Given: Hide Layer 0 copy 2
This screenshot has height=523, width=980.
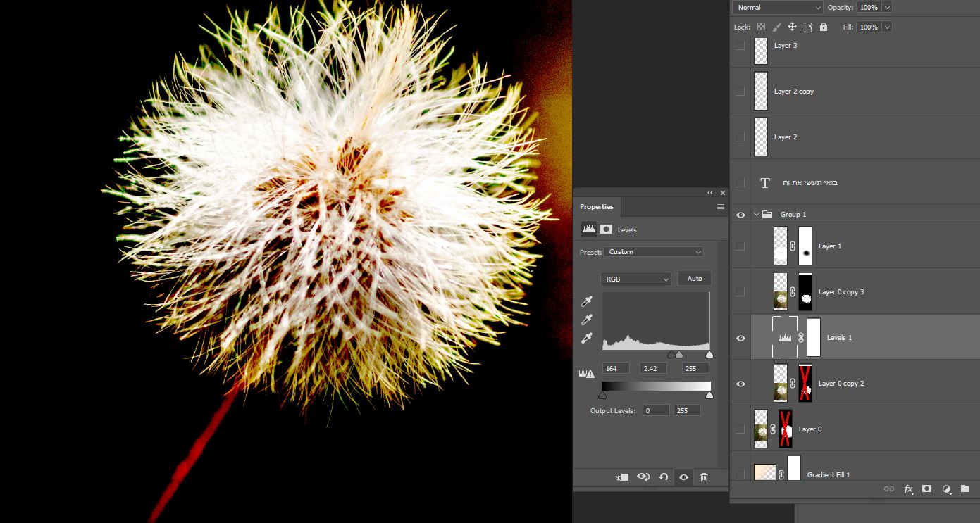Looking at the screenshot, I should [x=740, y=384].
